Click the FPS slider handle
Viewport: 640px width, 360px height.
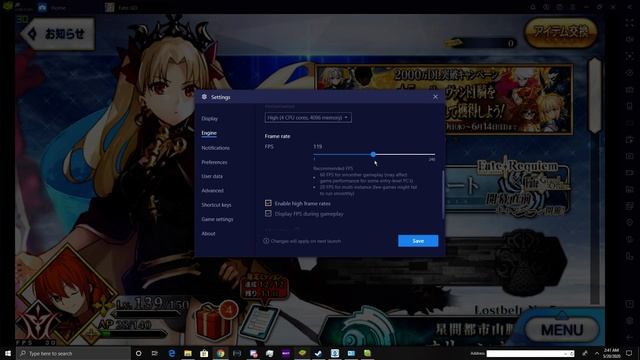tap(373, 154)
